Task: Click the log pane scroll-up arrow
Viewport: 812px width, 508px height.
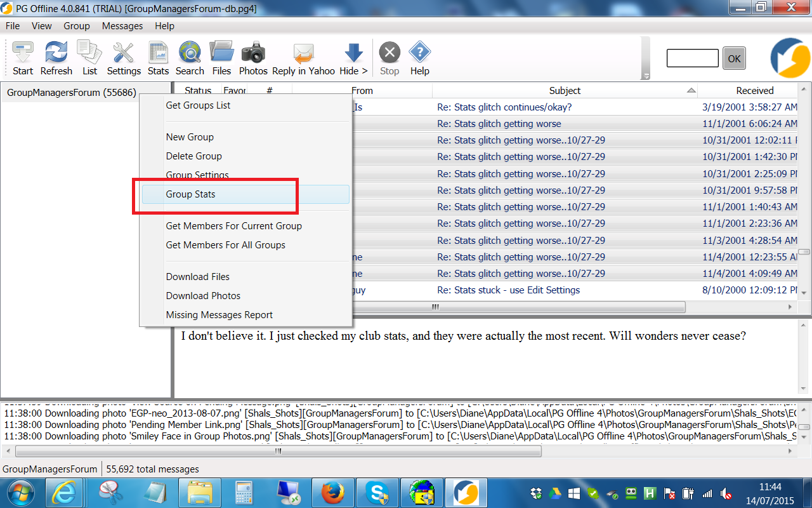Action: point(805,410)
